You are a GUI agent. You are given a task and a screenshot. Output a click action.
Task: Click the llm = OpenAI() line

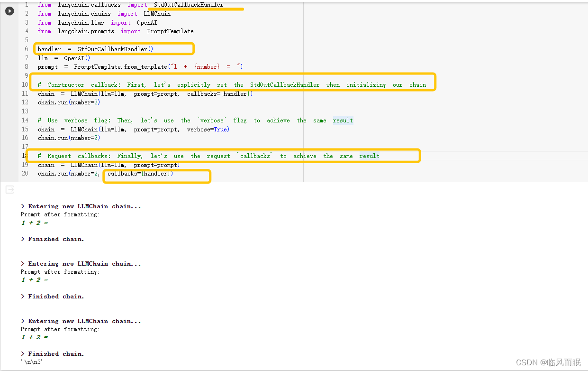pyautogui.click(x=64, y=58)
